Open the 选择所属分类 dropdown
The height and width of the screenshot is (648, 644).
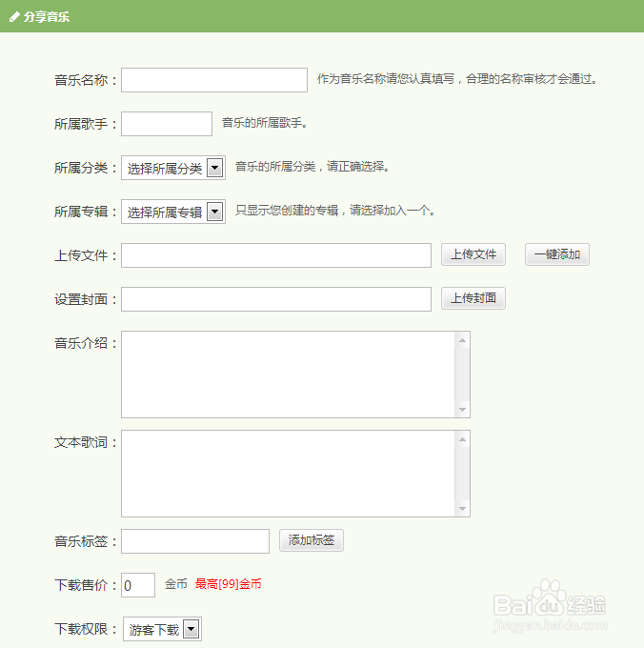coord(173,168)
